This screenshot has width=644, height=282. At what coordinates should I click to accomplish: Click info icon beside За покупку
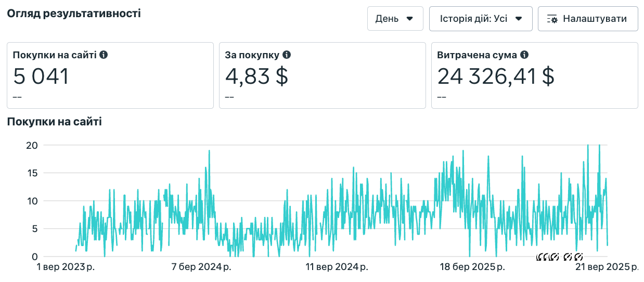pos(287,55)
